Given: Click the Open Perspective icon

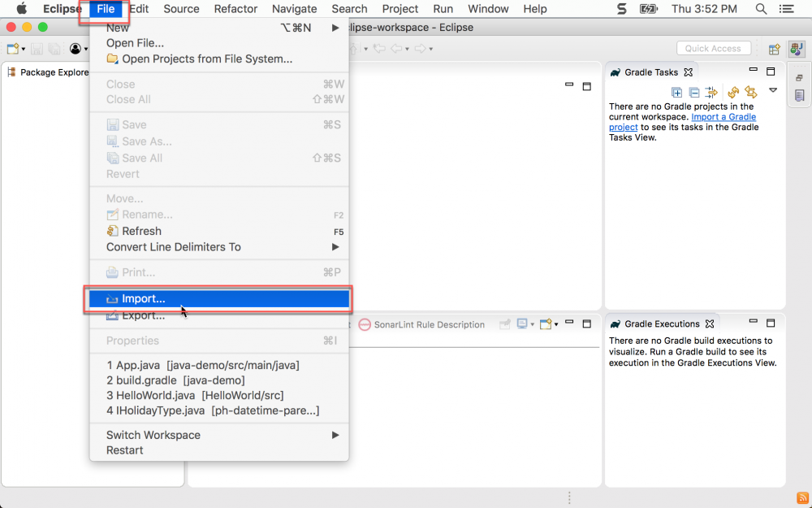Looking at the screenshot, I should [x=774, y=49].
